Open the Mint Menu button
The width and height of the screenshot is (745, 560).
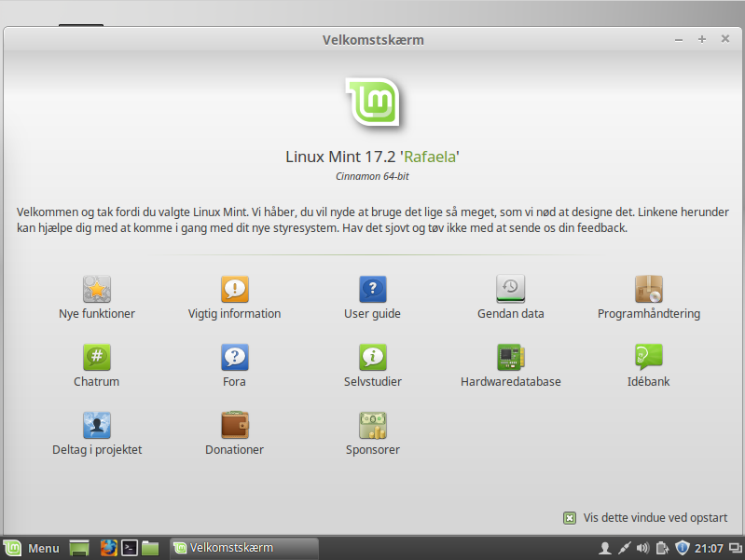coord(32,548)
